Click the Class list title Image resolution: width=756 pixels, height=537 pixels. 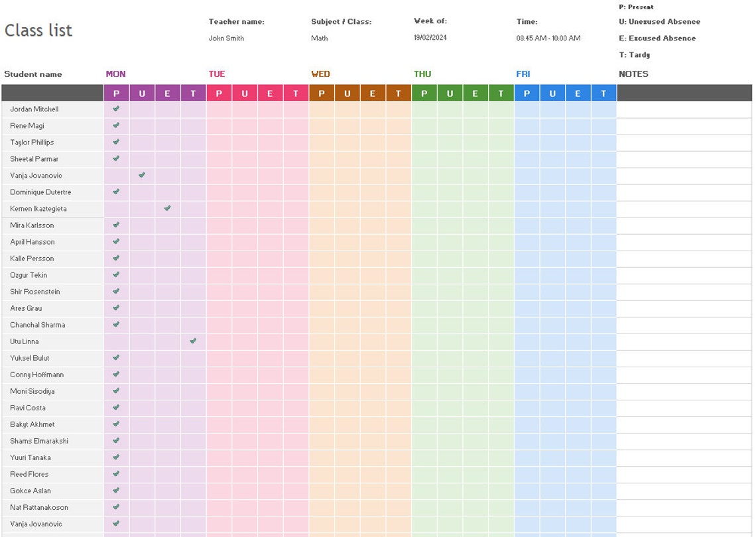[x=38, y=30]
